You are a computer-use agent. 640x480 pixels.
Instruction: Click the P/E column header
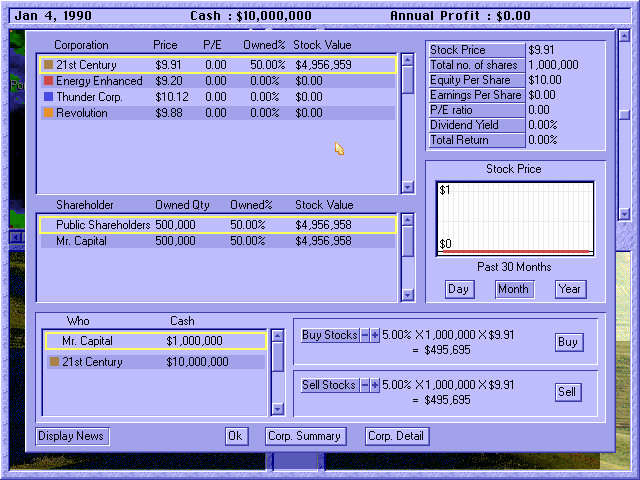tap(212, 45)
